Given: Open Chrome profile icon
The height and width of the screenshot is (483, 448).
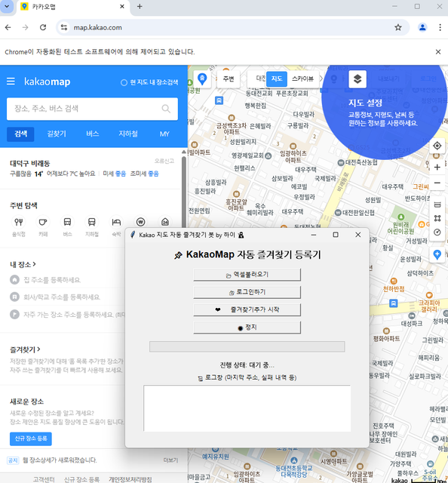Looking at the screenshot, I should coord(422,27).
